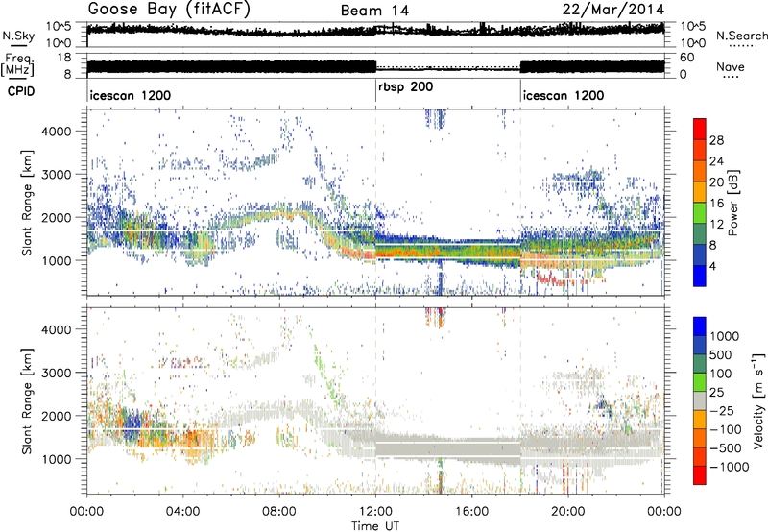Click the frequency band time-series panel
The image size is (768, 532).
coord(375,66)
